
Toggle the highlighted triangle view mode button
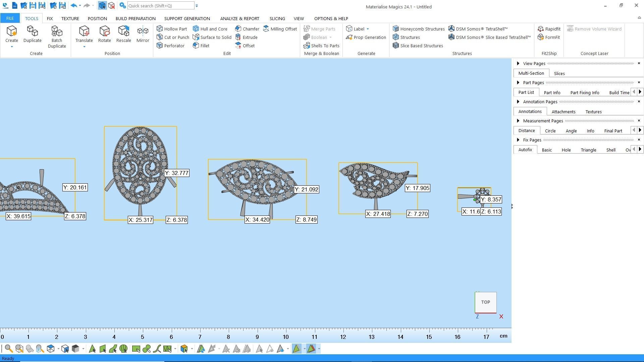(297, 349)
